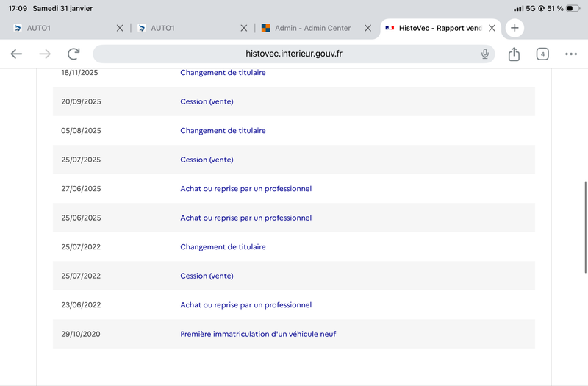Screen dimensions: 588x386
Task: Close the first AUTO1 tab
Action: click(120, 28)
